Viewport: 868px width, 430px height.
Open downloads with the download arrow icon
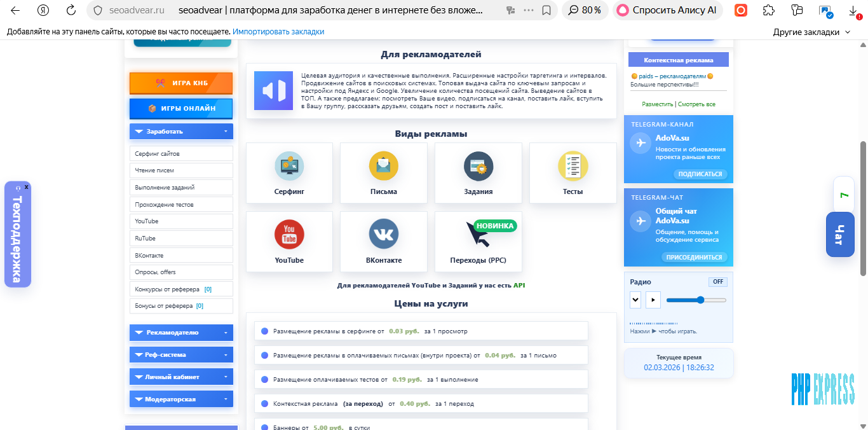pos(853,10)
